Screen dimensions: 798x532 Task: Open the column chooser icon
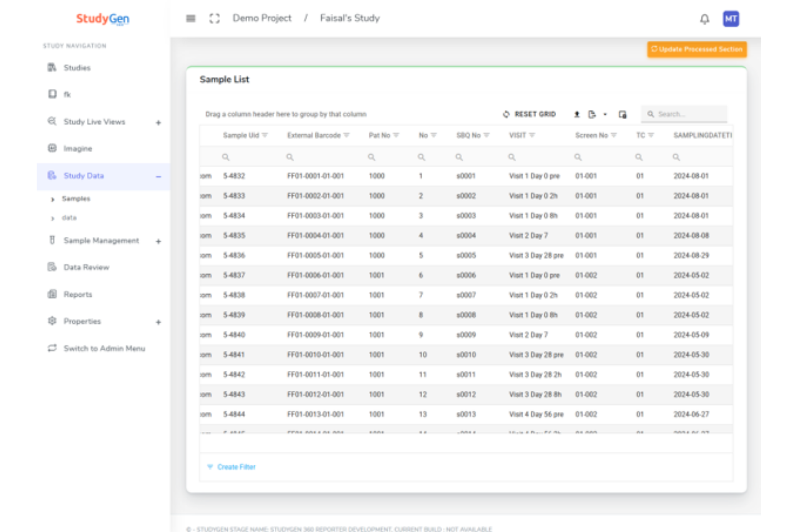click(623, 114)
